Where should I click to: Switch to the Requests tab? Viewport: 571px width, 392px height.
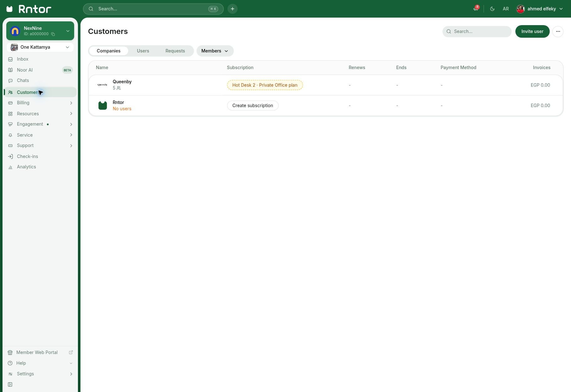click(175, 51)
